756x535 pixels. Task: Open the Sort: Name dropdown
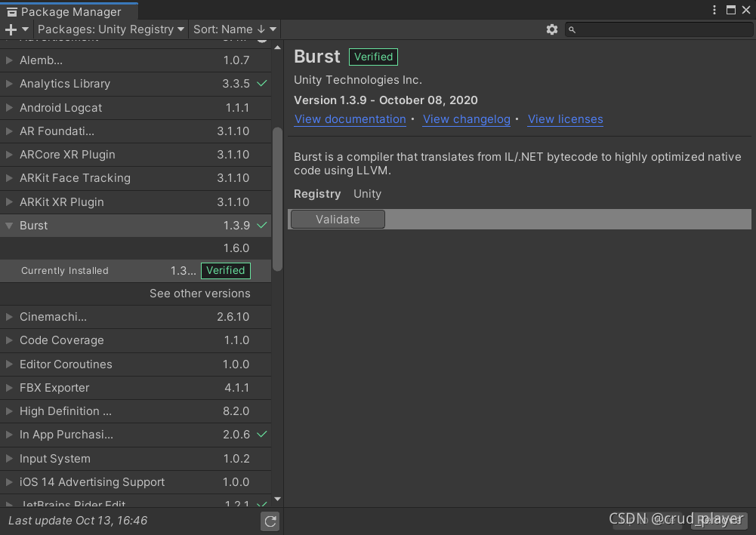(x=235, y=29)
